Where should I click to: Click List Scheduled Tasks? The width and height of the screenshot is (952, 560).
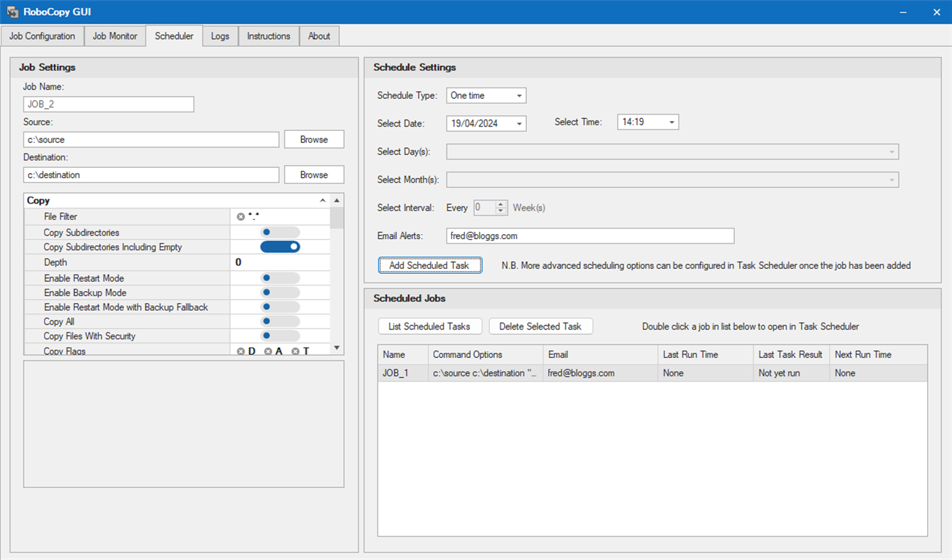[x=430, y=326]
